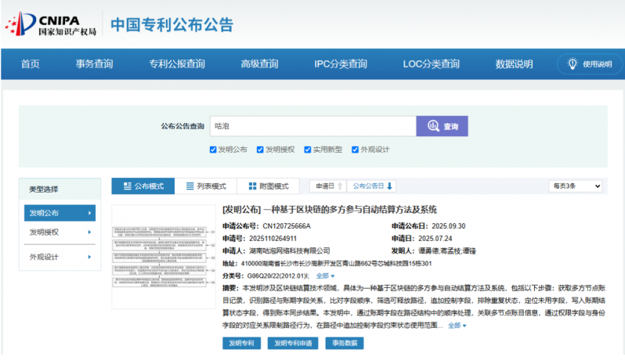Click the magnifier search button

tap(443, 125)
